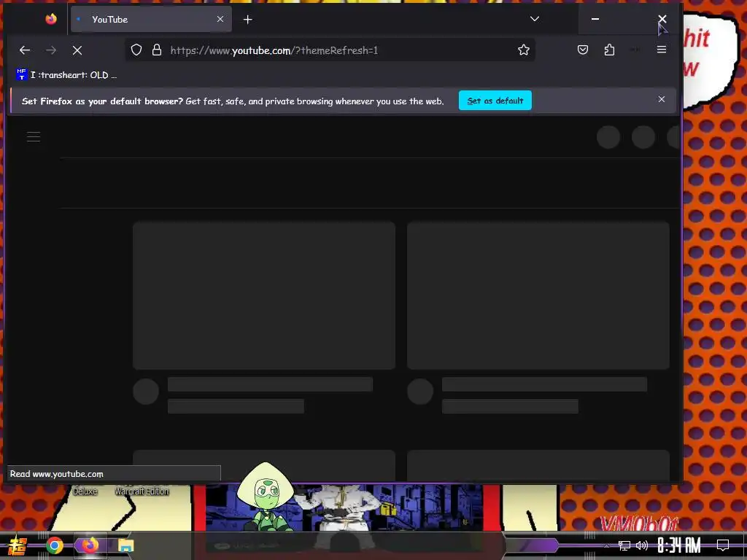Open YouTube guide hamburger menu
This screenshot has width=747, height=560.
pyautogui.click(x=34, y=137)
